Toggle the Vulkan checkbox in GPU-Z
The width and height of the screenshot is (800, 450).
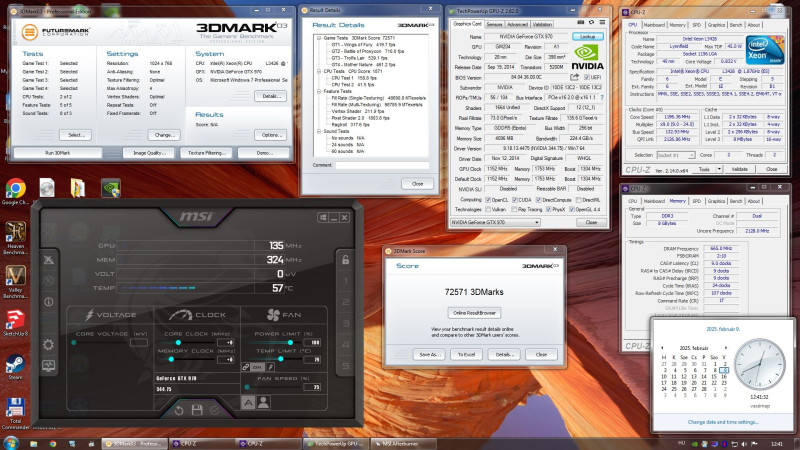coord(488,209)
